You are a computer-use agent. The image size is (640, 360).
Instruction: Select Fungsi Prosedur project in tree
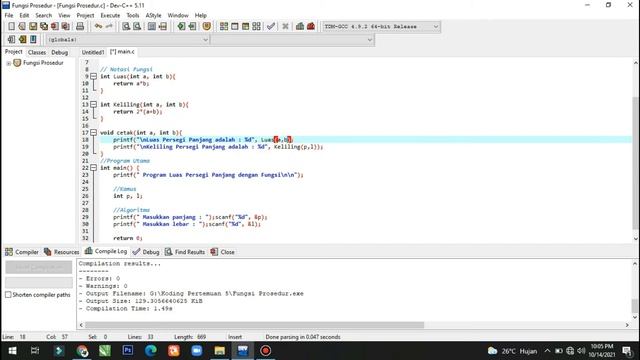click(x=43, y=63)
